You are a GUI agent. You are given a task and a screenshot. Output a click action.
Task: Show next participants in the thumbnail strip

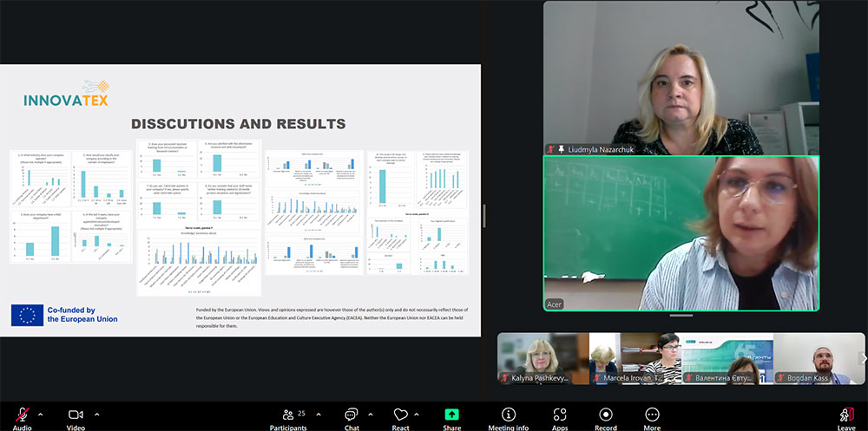click(862, 358)
